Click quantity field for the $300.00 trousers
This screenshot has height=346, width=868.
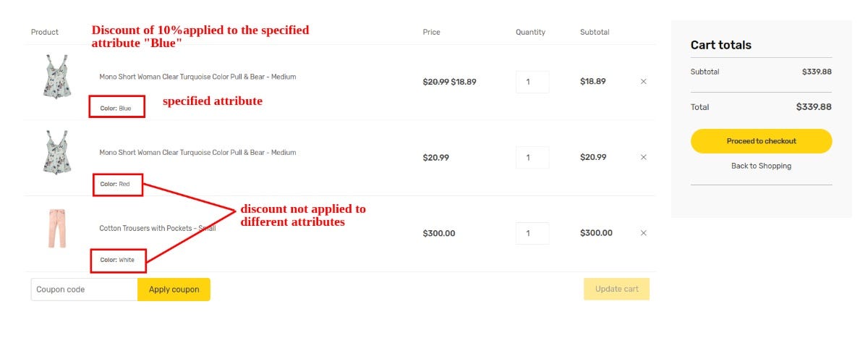tap(532, 233)
